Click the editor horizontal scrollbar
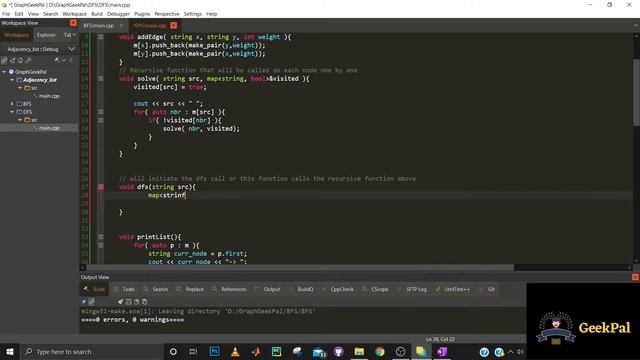This screenshot has width=640, height=360. click(300, 268)
